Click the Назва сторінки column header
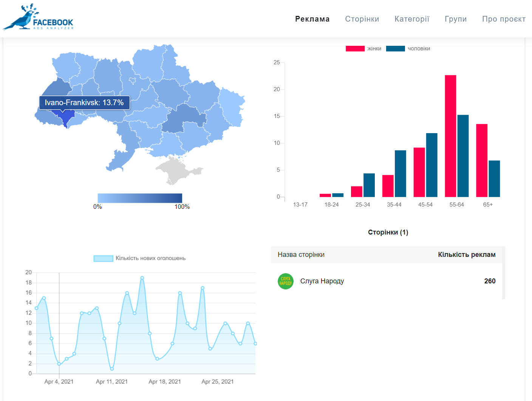Screen dimensions: 532x401 tap(301, 255)
